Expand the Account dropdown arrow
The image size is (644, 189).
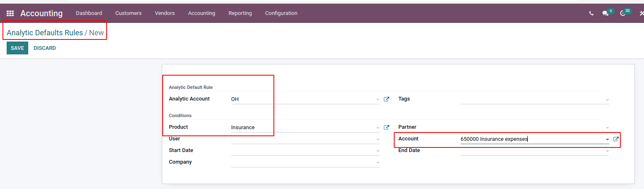(607, 140)
